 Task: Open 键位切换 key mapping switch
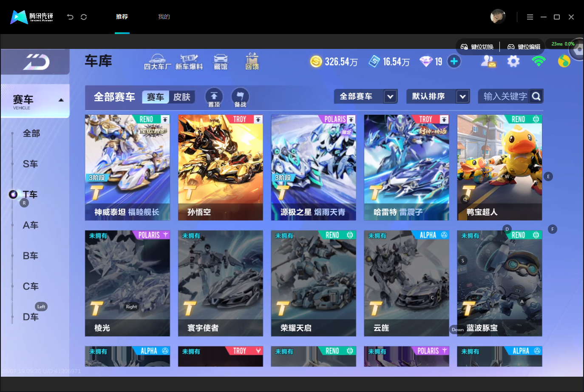click(477, 47)
